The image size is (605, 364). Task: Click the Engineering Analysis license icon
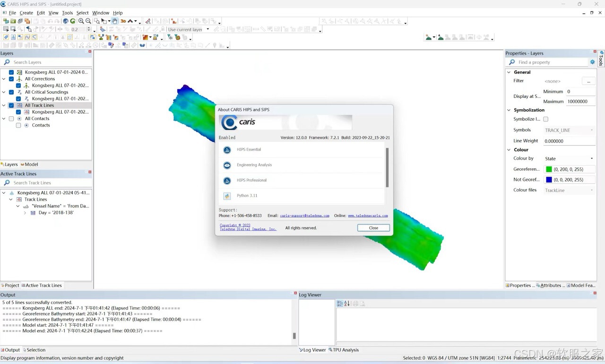click(227, 165)
